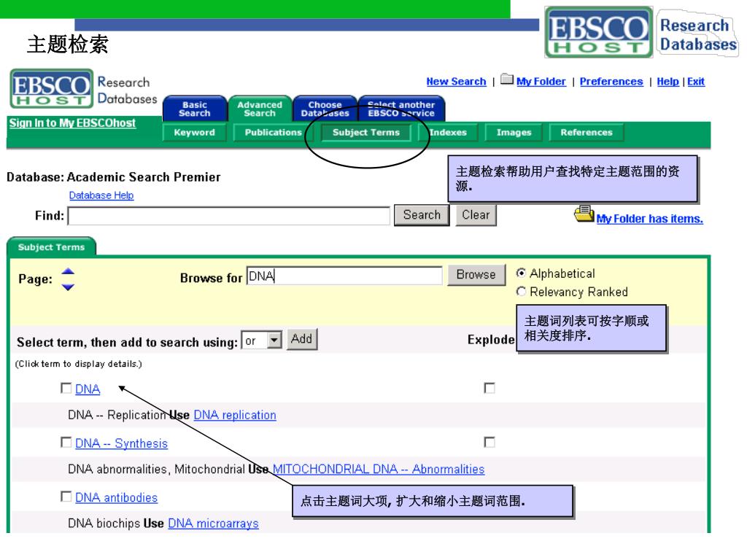The image size is (747, 560).
Task: Open My Folder via the folder icon in the top links
Action: tap(507, 79)
